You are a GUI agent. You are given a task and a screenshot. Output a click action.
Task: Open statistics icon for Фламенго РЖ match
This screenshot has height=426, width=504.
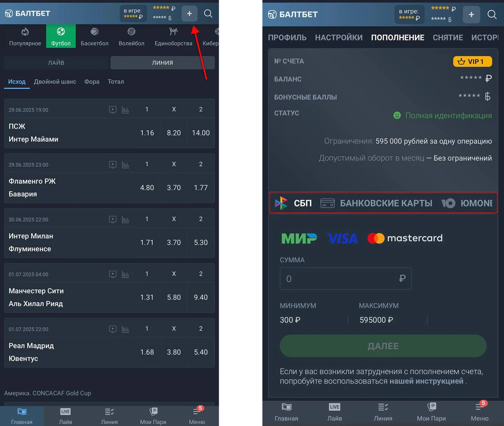[x=125, y=165]
